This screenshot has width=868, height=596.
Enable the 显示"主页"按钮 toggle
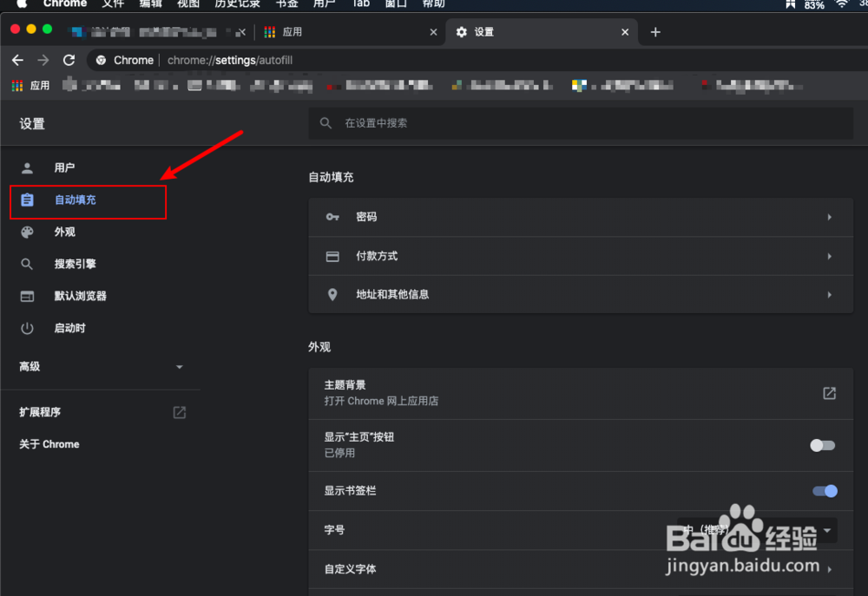(821, 444)
